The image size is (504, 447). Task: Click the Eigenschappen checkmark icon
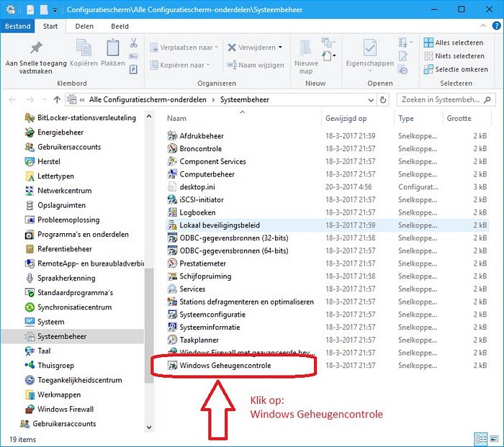click(370, 48)
